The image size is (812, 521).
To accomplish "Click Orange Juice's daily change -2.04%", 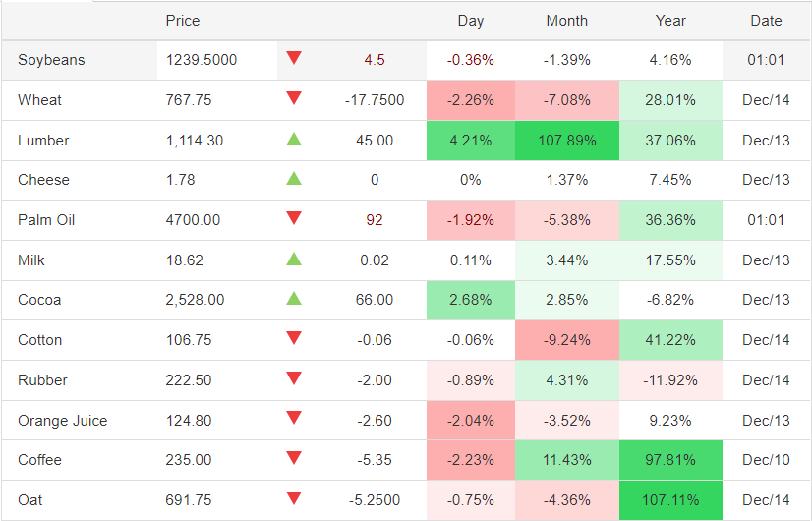I will click(471, 421).
